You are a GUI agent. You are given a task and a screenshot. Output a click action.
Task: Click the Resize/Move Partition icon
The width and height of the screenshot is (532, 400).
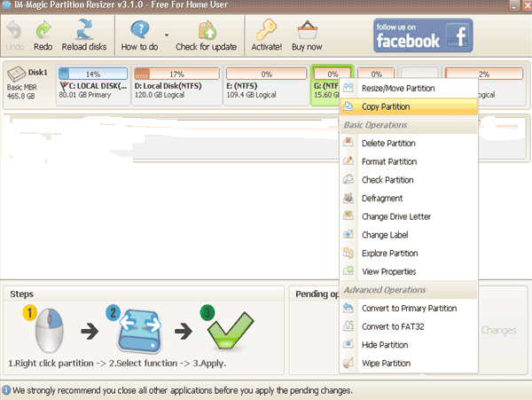coord(348,88)
